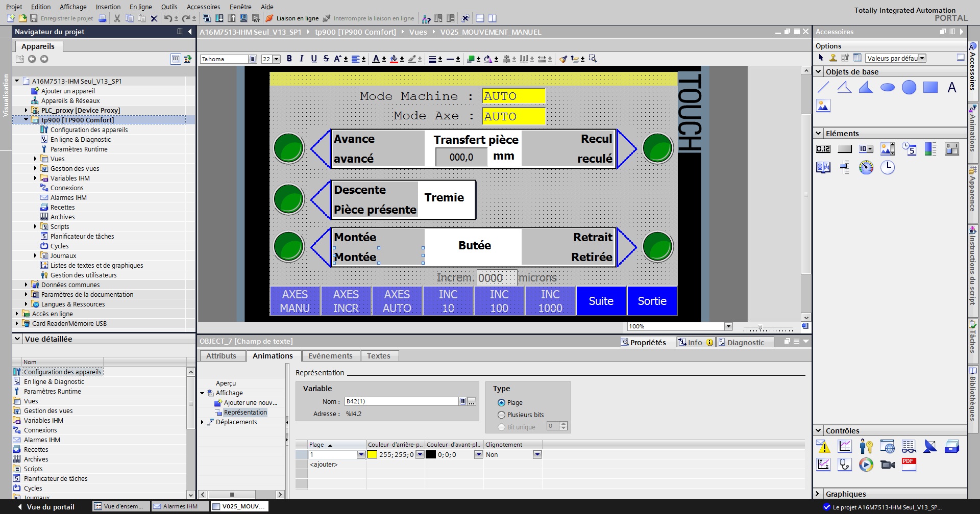Click the variable Nom input field
Screen dimensions: 980x514
click(401, 402)
